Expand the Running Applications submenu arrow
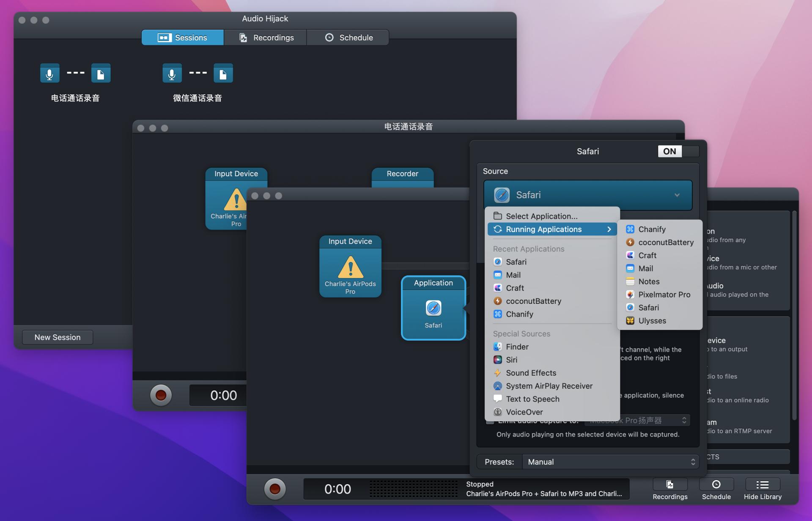 click(609, 229)
